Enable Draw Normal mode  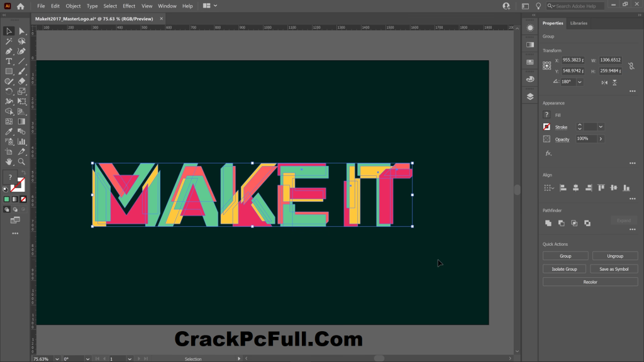(x=6, y=209)
